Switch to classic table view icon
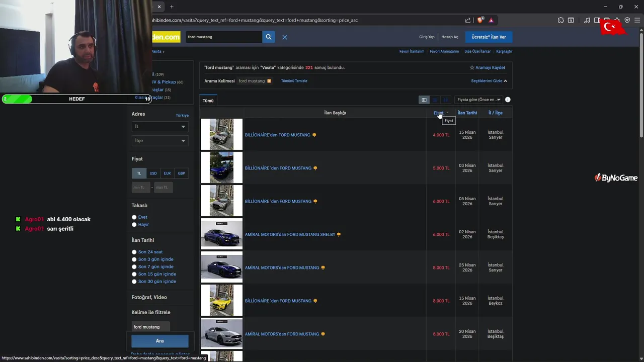644x362 pixels. (424, 100)
